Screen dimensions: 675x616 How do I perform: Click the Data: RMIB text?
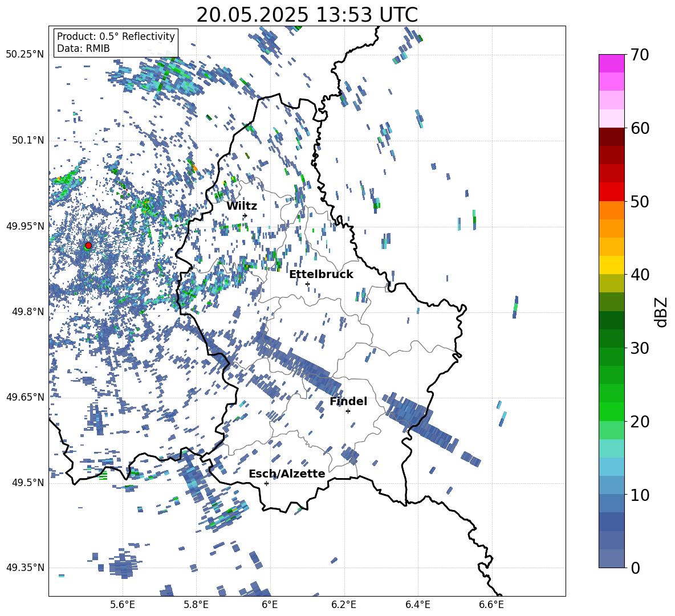coord(83,48)
